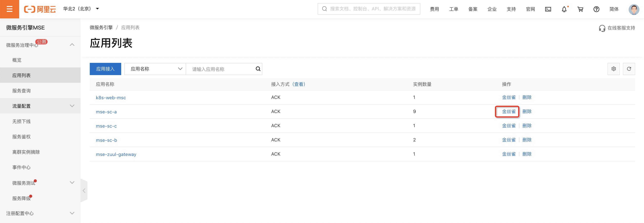Open 无损下线 in the sidebar

[21, 121]
